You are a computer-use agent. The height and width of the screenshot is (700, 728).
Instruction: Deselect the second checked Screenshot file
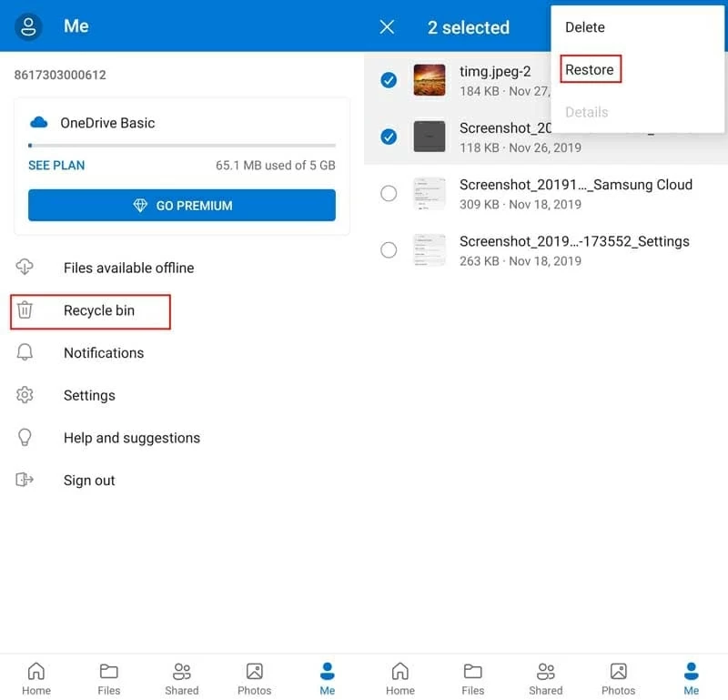tap(389, 137)
